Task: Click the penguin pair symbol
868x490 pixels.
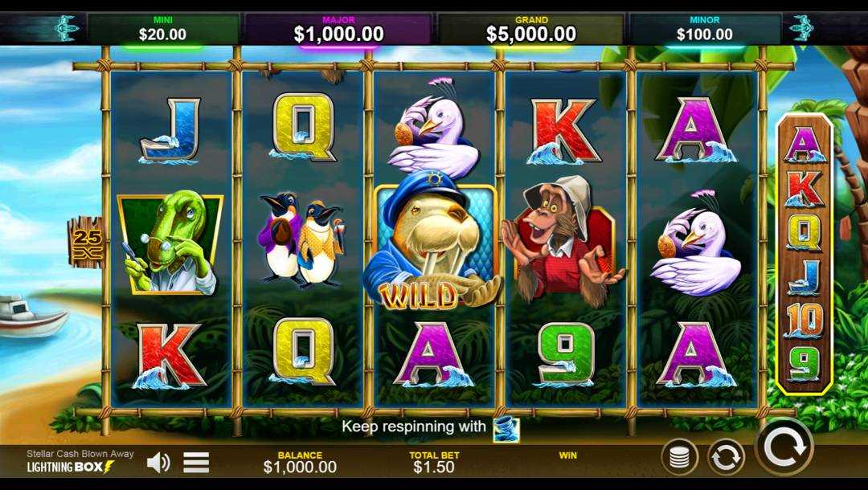Action: [x=301, y=240]
